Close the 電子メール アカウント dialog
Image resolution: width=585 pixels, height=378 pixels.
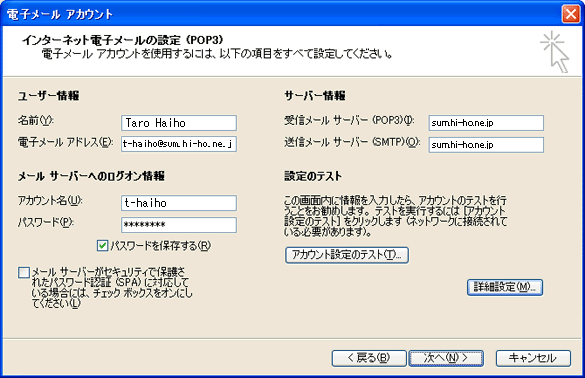point(571,14)
